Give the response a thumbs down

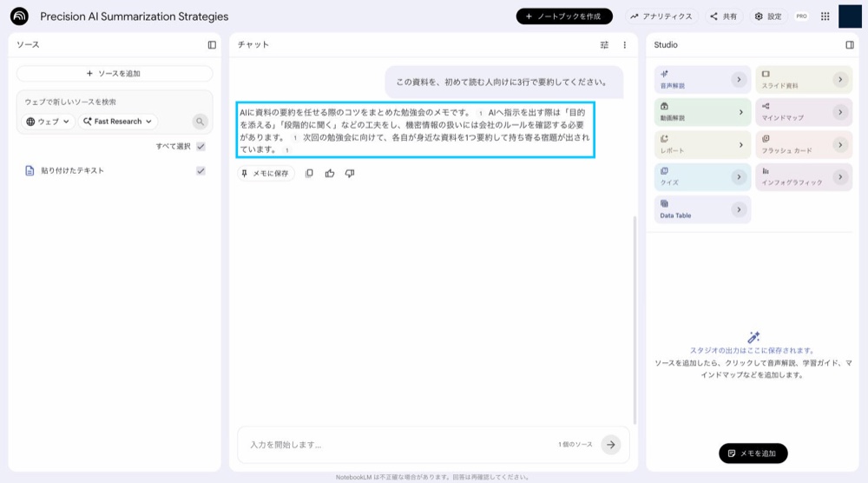pyautogui.click(x=350, y=174)
